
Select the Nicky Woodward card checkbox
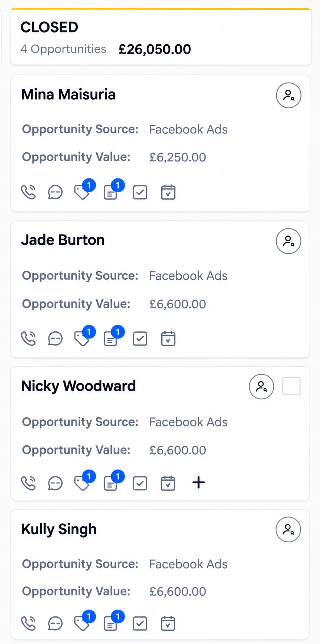(x=291, y=386)
